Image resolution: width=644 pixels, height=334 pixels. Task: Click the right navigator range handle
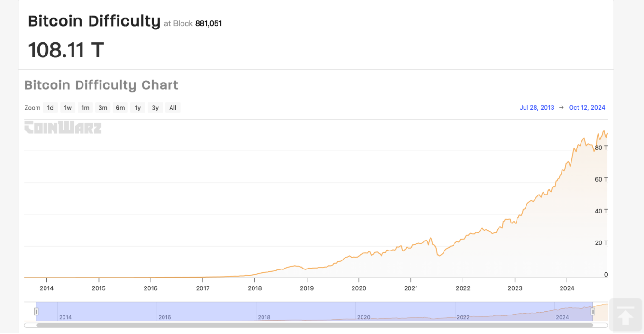593,311
